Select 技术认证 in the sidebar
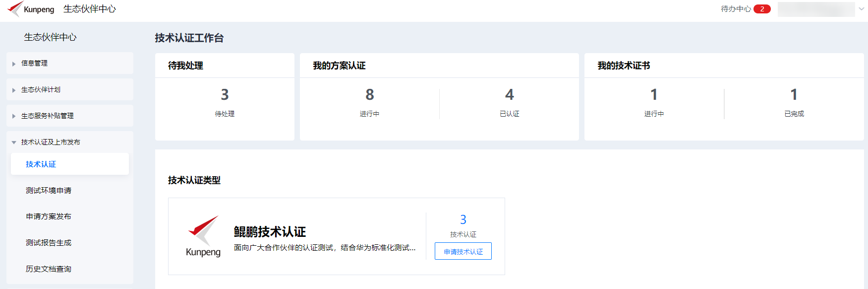 70,164
